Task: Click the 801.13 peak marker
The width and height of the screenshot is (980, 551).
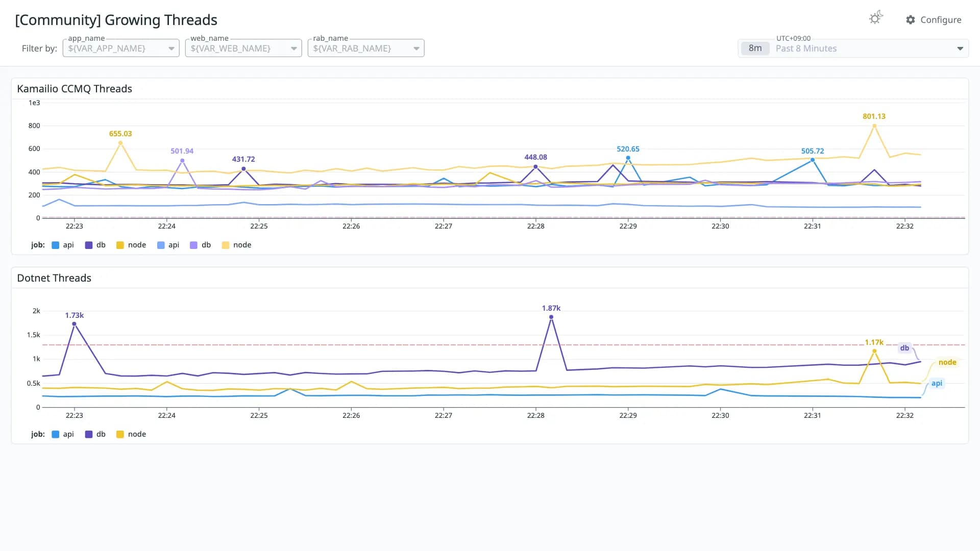Action: (874, 126)
